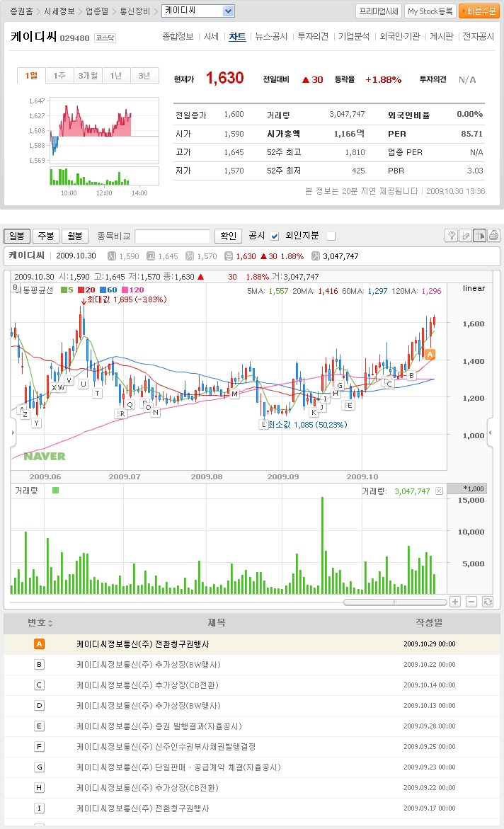Click disclosure marker T on chart

coord(97,394)
